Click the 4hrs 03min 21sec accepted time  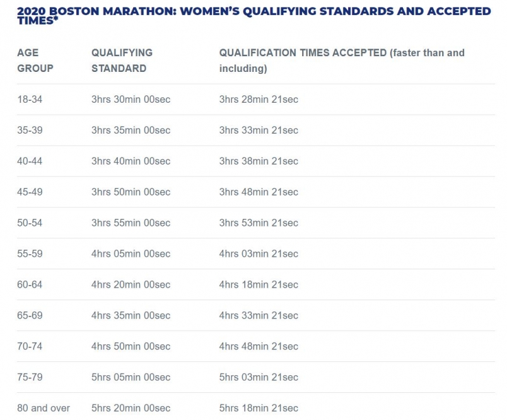[x=259, y=254]
